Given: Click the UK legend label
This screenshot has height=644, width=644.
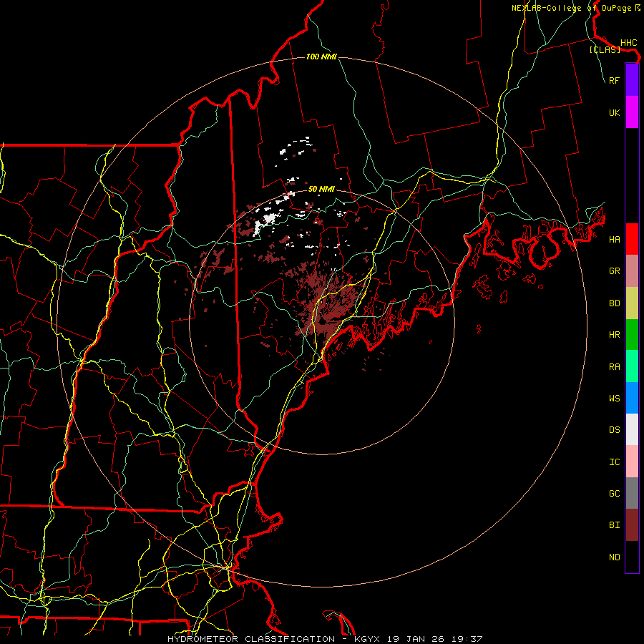Looking at the screenshot, I should (614, 112).
